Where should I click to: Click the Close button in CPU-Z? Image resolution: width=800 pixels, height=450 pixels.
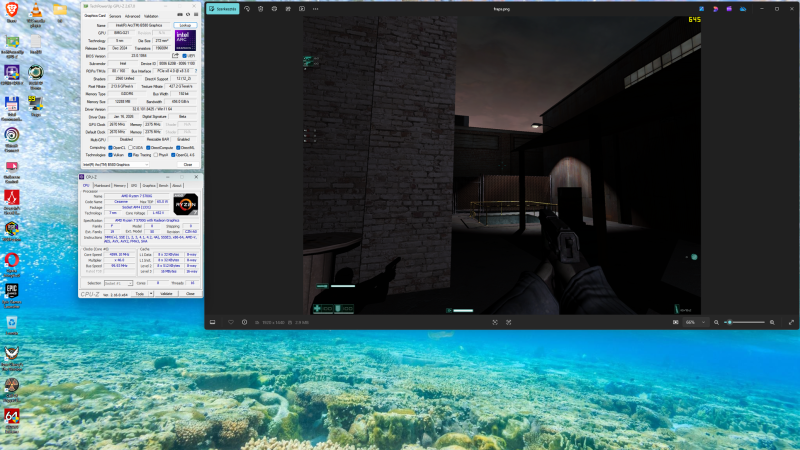tap(190, 294)
